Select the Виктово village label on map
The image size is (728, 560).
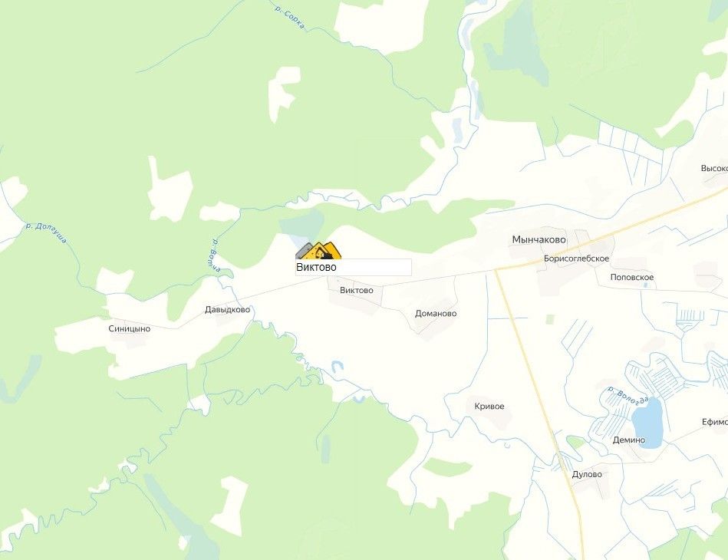point(356,290)
